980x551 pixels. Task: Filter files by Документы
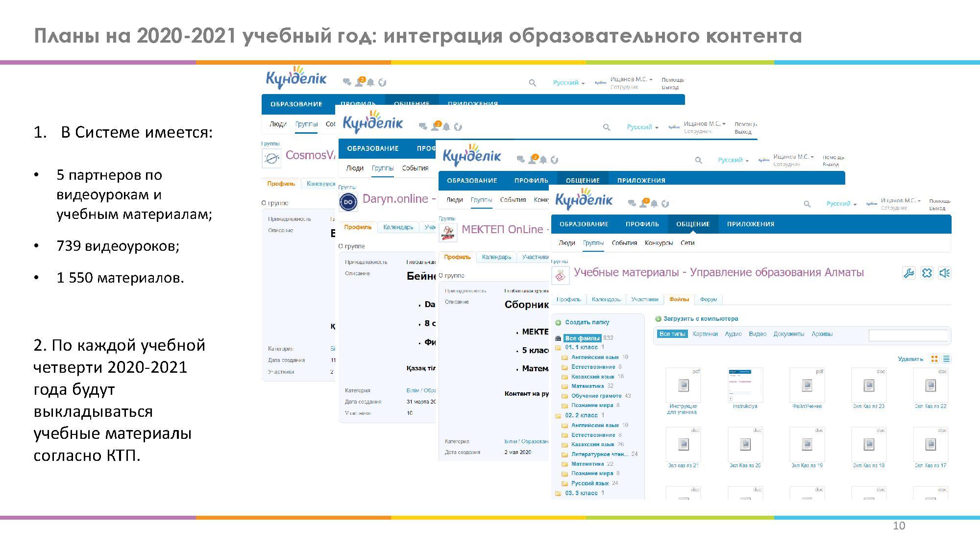point(788,334)
